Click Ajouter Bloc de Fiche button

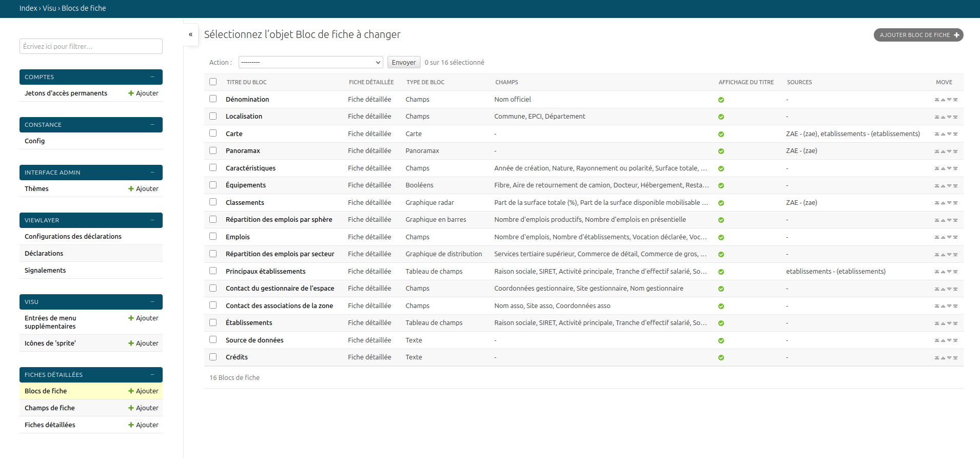918,35
